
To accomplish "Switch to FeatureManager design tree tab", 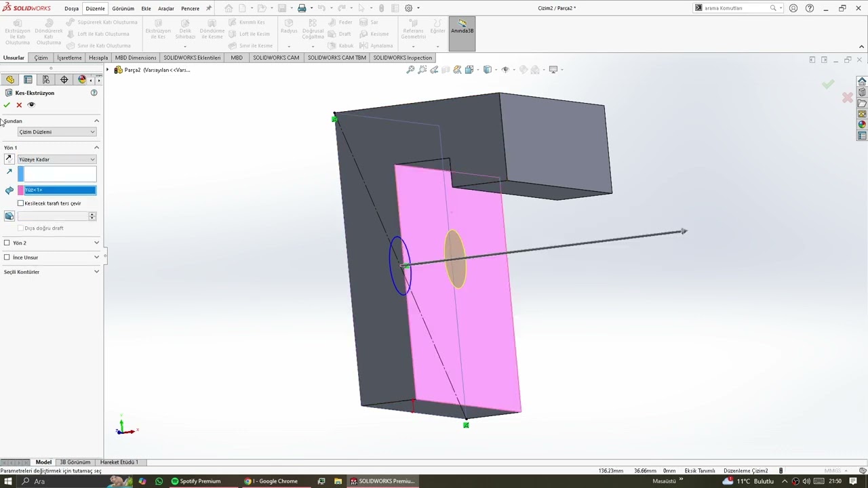I will [10, 80].
